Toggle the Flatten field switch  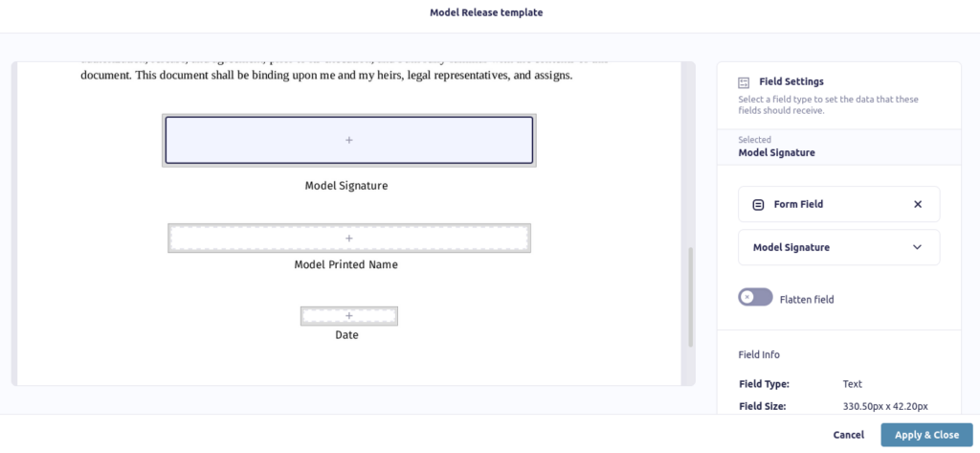pyautogui.click(x=755, y=297)
